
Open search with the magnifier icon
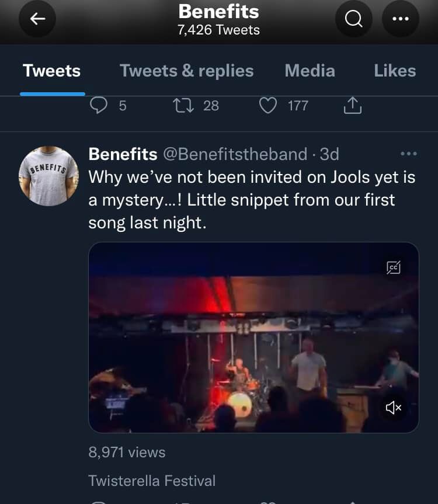(x=354, y=19)
